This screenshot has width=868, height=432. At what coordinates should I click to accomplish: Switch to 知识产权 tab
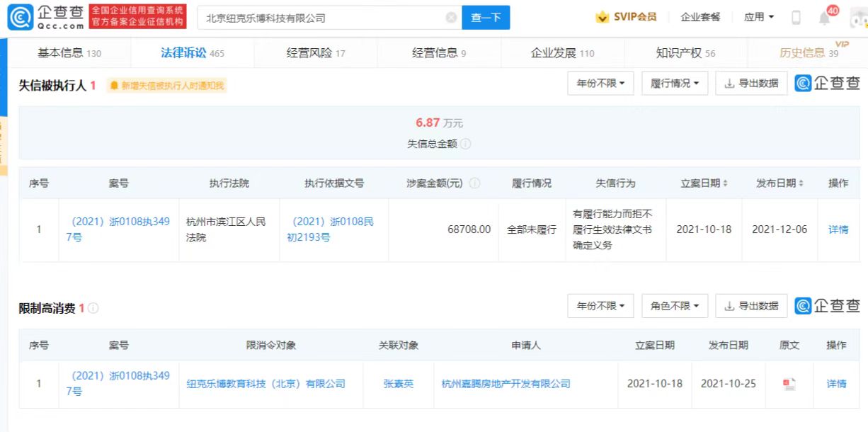686,53
